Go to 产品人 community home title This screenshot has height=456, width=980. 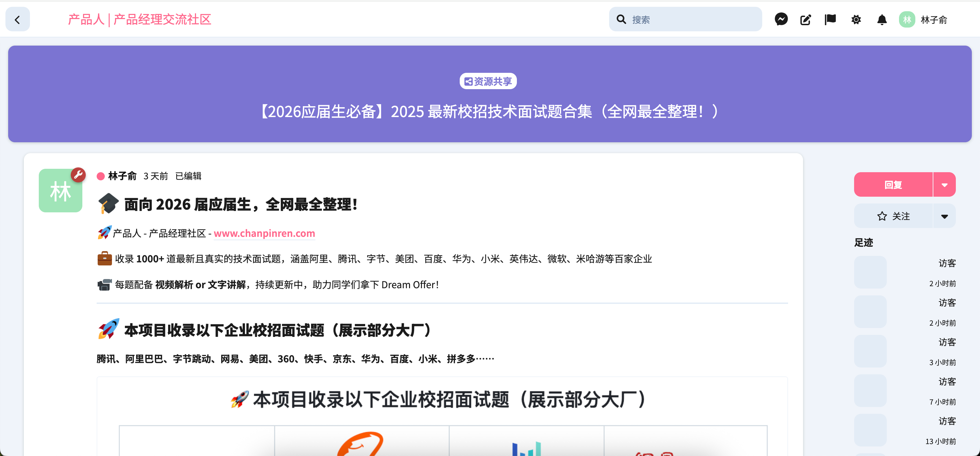139,19
